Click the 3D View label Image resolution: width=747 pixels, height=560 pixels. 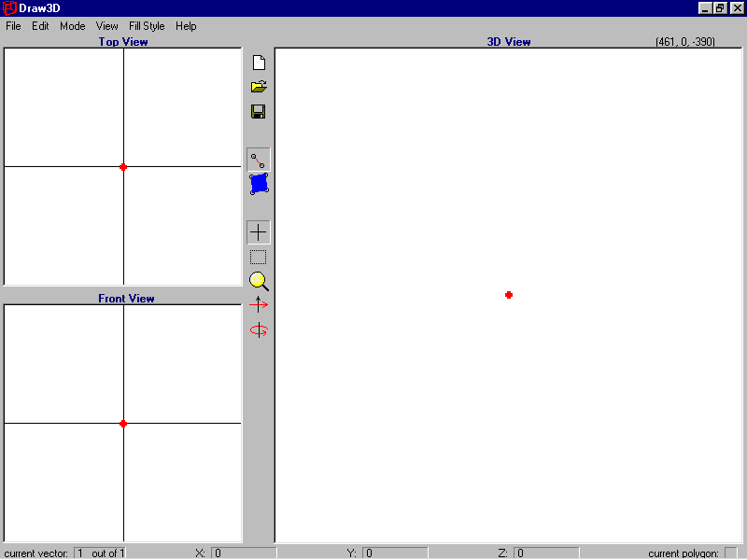(x=509, y=42)
